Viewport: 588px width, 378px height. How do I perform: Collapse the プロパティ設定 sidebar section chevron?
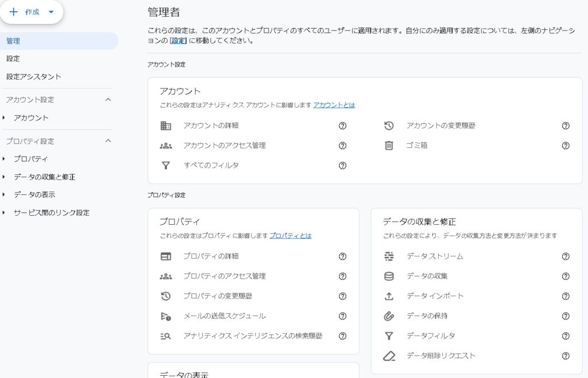(108, 141)
